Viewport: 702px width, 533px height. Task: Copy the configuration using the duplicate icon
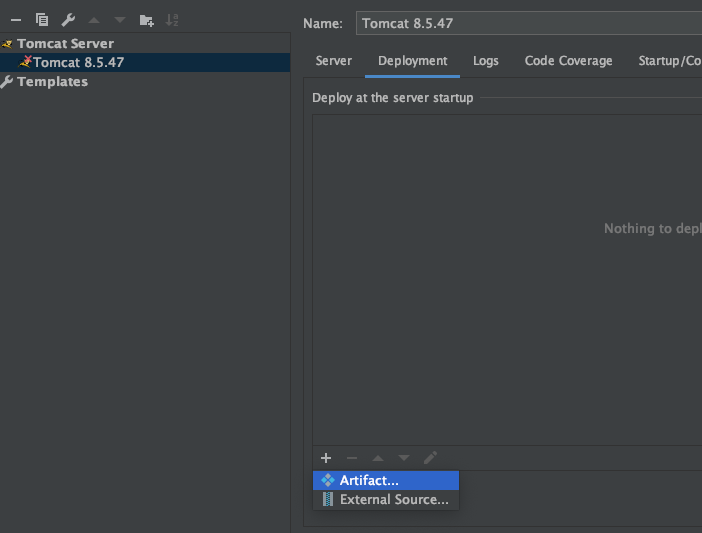pos(42,20)
